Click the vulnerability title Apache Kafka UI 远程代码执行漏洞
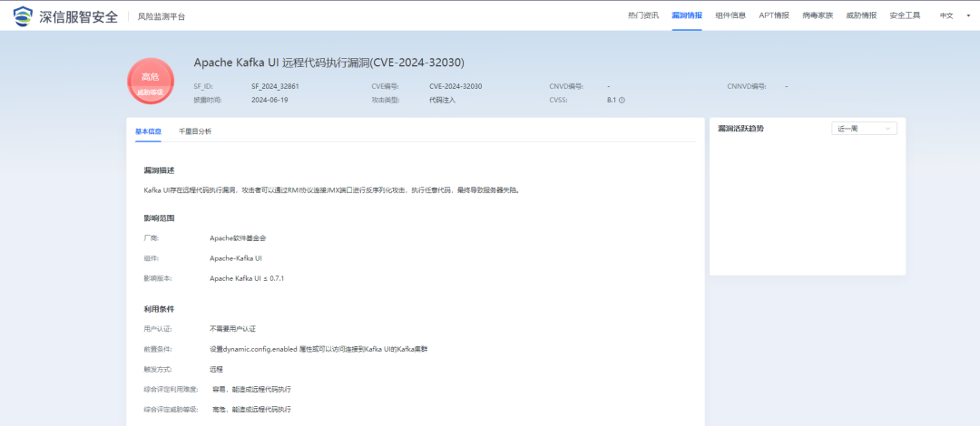This screenshot has height=426, width=980. tap(328, 63)
